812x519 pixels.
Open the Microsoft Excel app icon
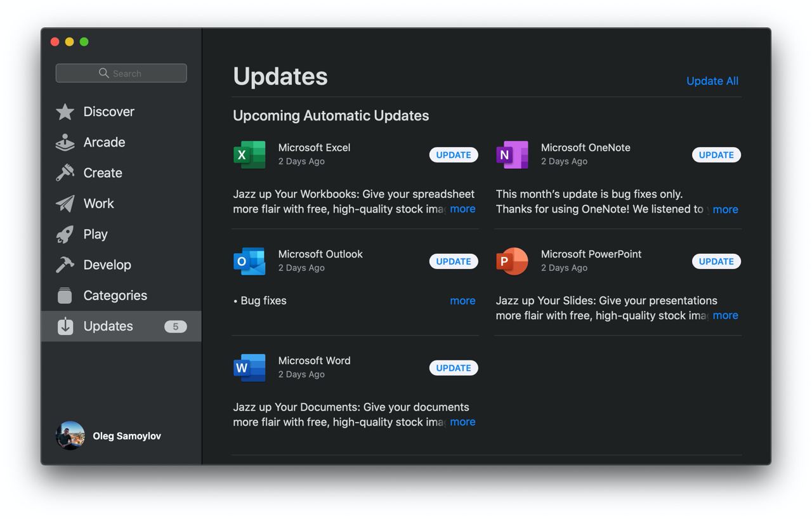click(x=249, y=155)
